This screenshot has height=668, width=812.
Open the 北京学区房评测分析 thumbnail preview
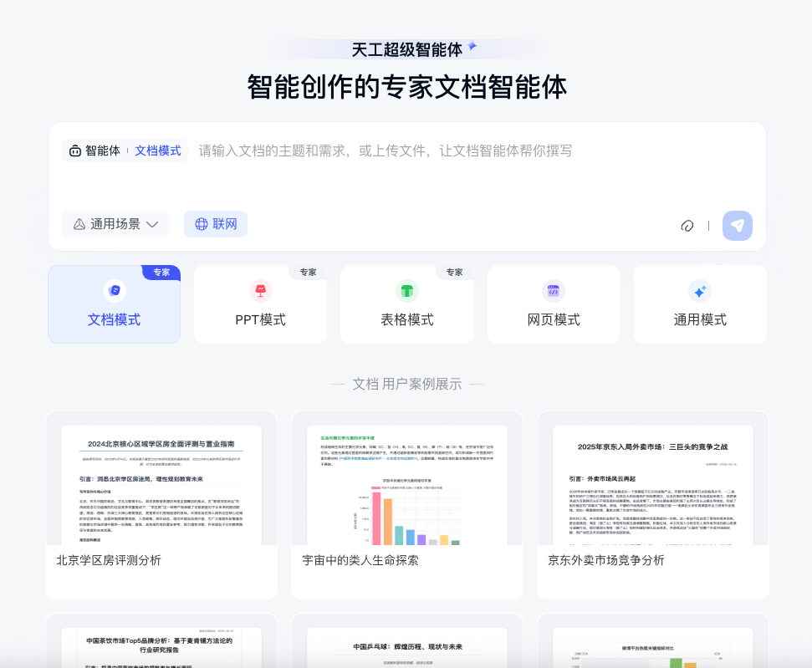161,485
